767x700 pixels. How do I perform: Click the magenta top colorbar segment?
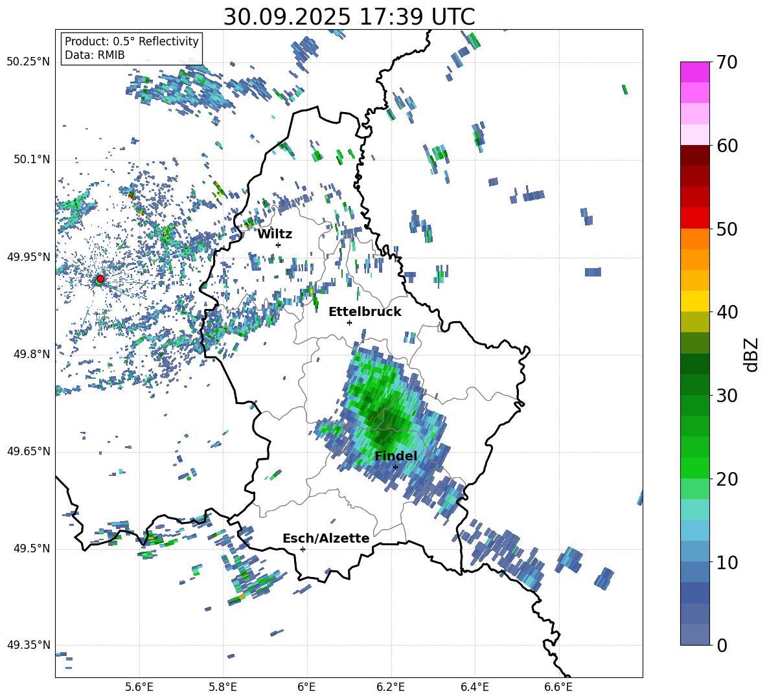pos(694,72)
